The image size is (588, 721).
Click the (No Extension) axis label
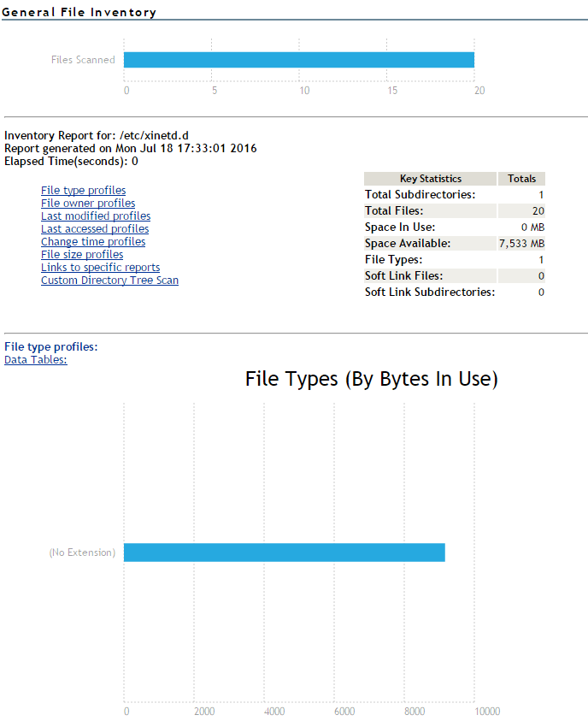pos(82,553)
